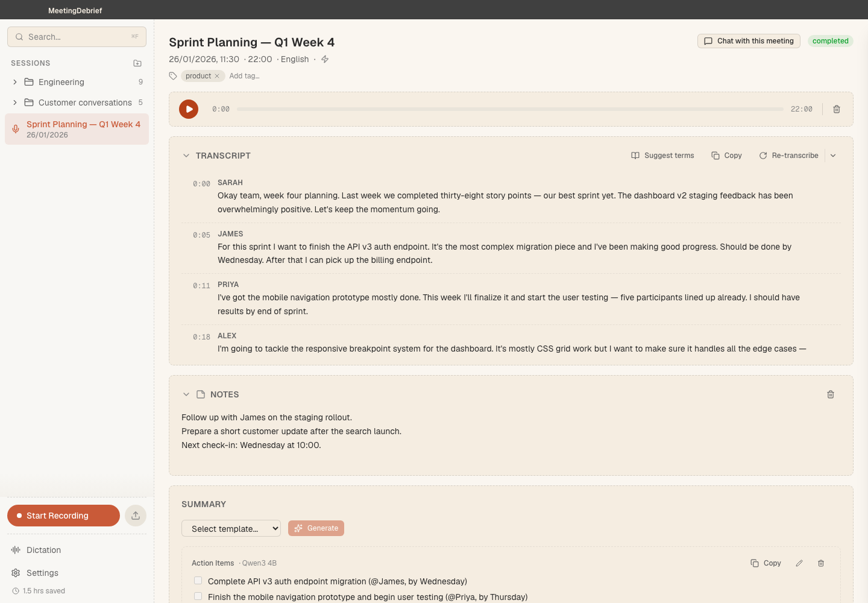
Task: Check Finish the mobile navigation prototype item
Action: coord(198,596)
